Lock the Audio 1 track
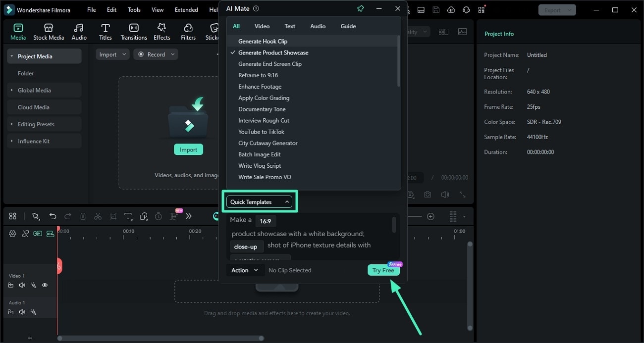The image size is (644, 343). [10, 312]
